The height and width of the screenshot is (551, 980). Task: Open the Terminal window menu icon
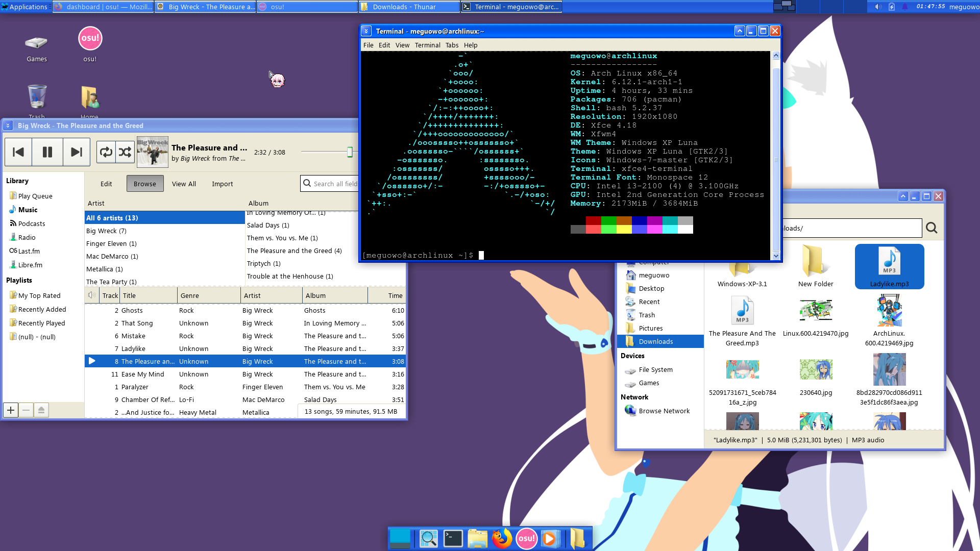(366, 31)
